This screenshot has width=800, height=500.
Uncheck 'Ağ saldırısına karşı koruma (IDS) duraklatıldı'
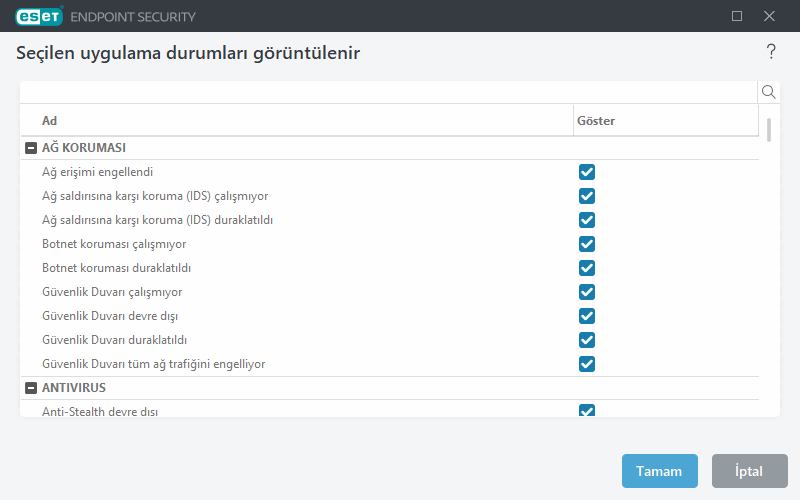[x=587, y=220]
